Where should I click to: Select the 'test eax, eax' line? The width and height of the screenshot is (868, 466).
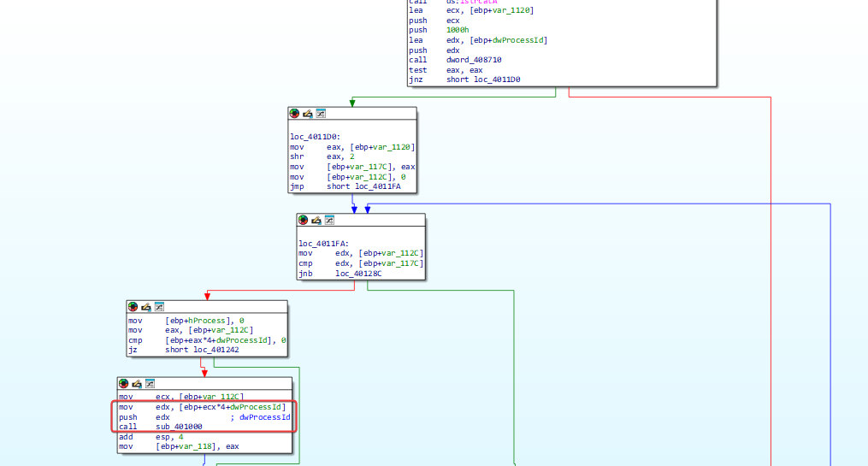(x=446, y=70)
